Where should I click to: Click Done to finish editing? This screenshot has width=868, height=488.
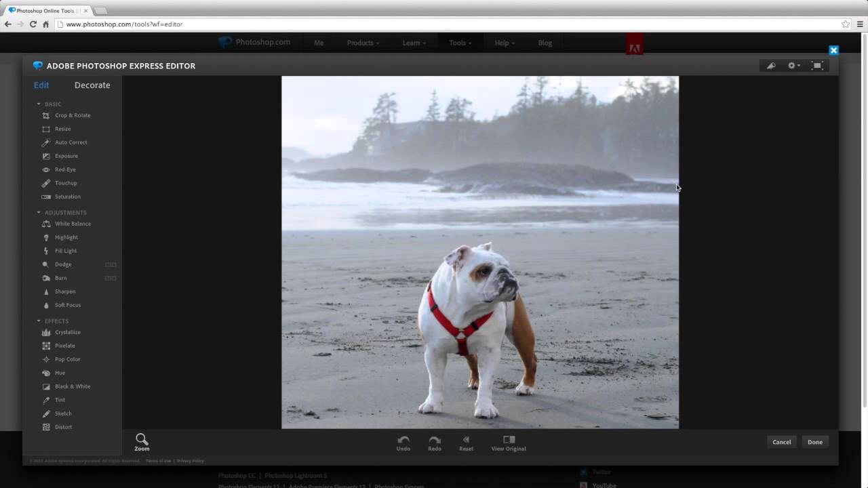click(x=815, y=442)
